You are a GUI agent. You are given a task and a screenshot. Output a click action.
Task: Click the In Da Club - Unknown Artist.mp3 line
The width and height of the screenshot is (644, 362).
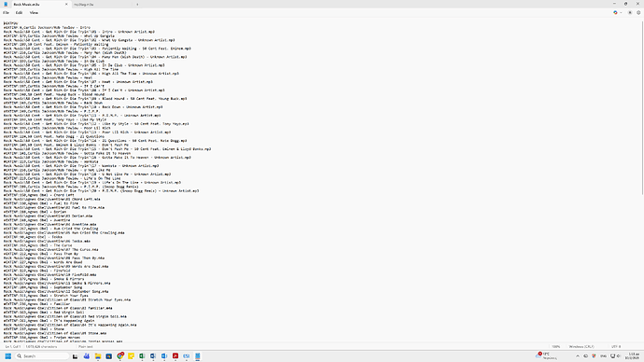coord(84,65)
